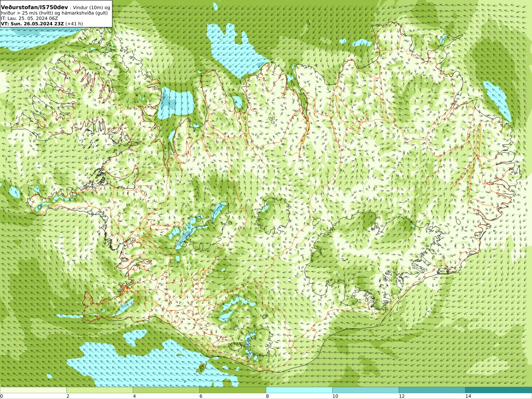532x399 pixels.
Task: Pick the 12–14 teal legend color
Action: click(x=432, y=390)
